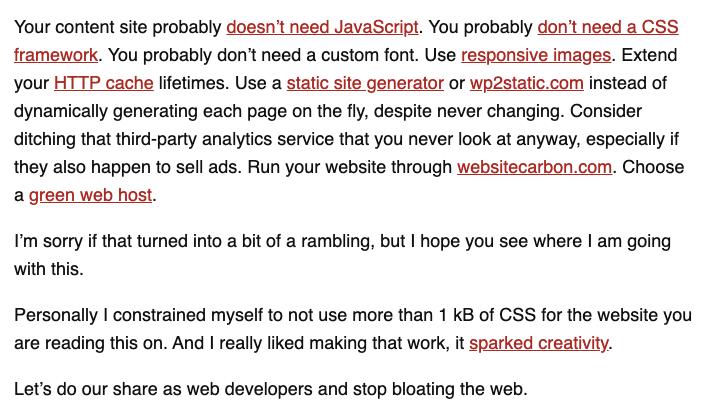Open the "sparked creativity" link
The height and width of the screenshot is (419, 722).
tap(539, 343)
